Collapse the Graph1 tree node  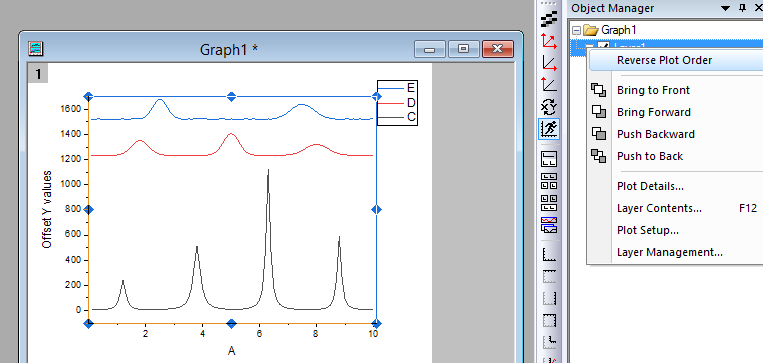577,30
